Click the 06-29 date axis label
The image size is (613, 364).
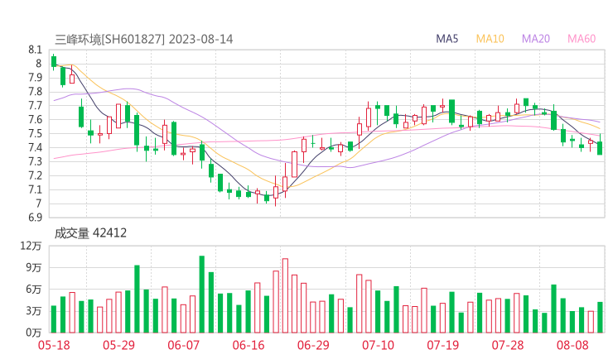point(313,345)
